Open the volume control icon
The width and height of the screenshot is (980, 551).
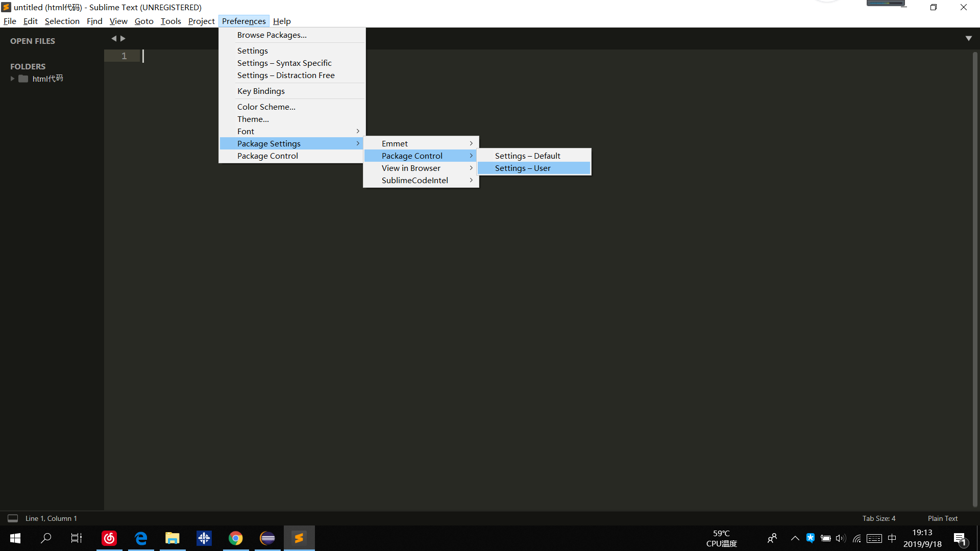coord(840,538)
